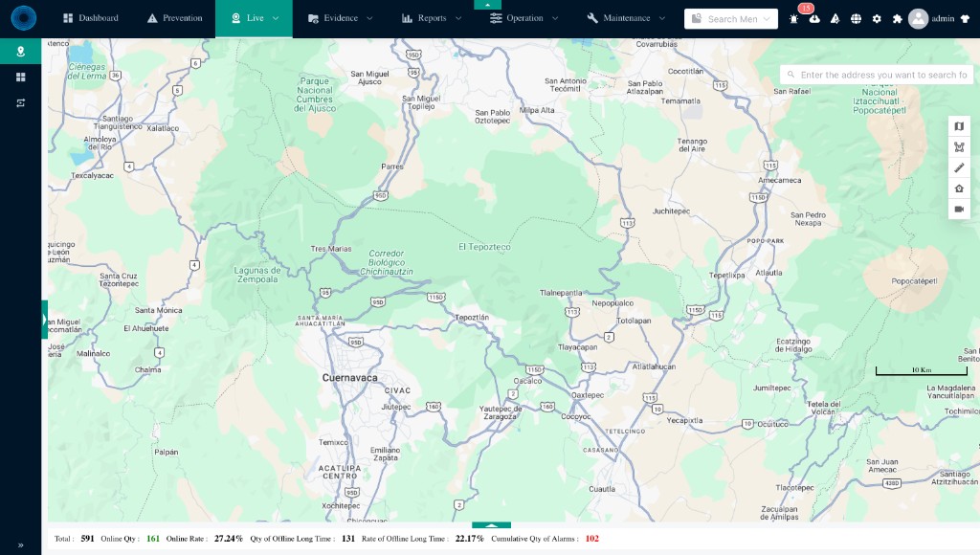The image size is (980, 555).
Task: Click the Tepoztlán label on map
Action: click(472, 318)
